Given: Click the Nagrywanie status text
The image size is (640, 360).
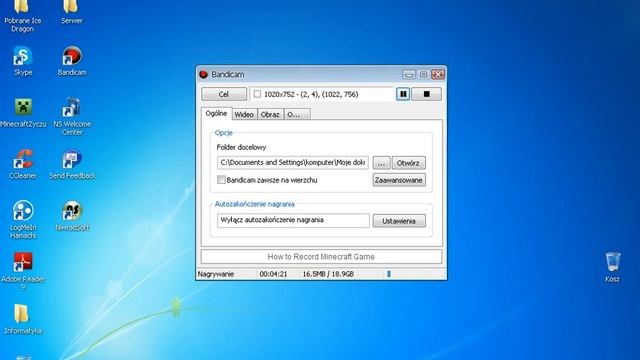Looking at the screenshot, I should tap(216, 274).
